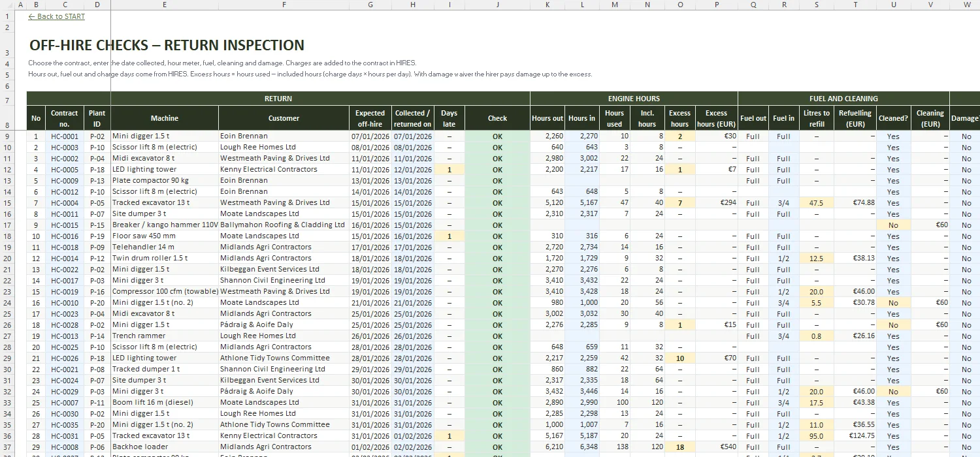
Task: Select contract cell HC-0015
Action: [65, 225]
